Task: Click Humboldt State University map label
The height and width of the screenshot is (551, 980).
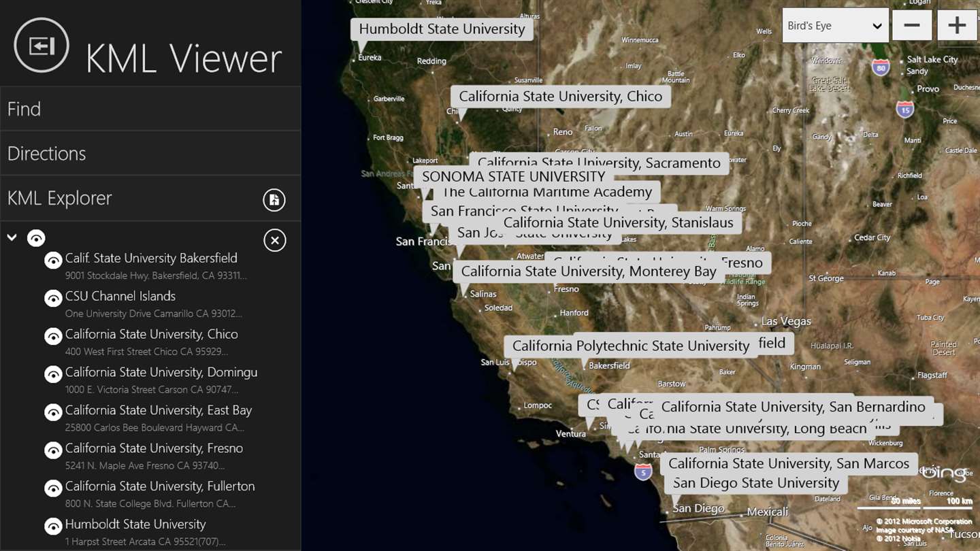Action: click(442, 29)
